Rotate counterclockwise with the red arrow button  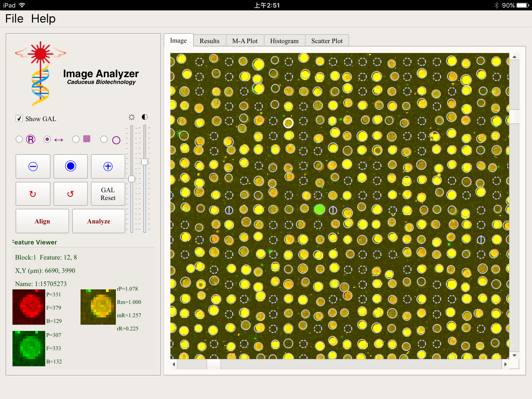pos(71,194)
